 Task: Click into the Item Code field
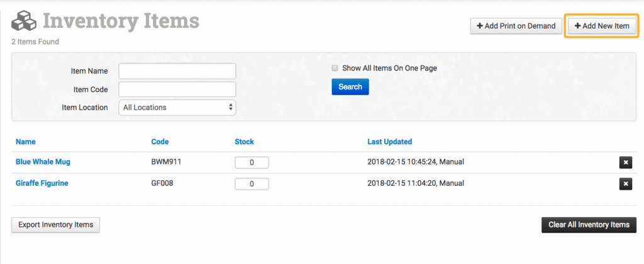coord(177,89)
